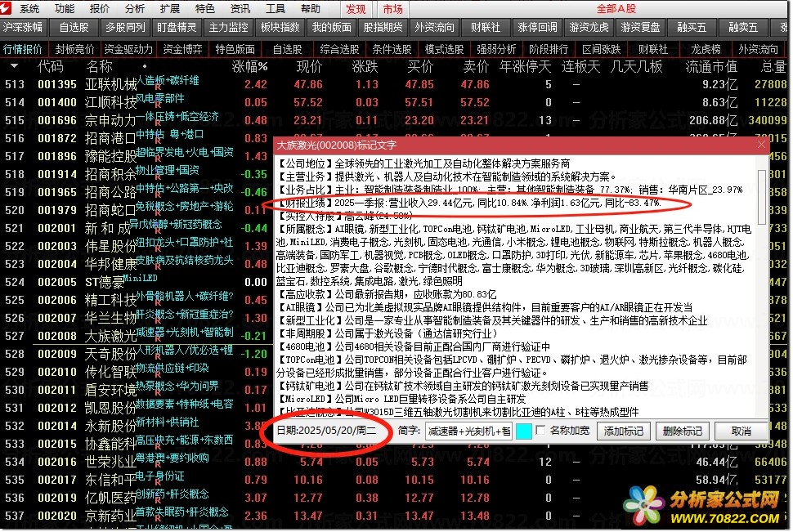The height and width of the screenshot is (532, 793).
Task: Click the 取消 button
Action: (x=741, y=431)
